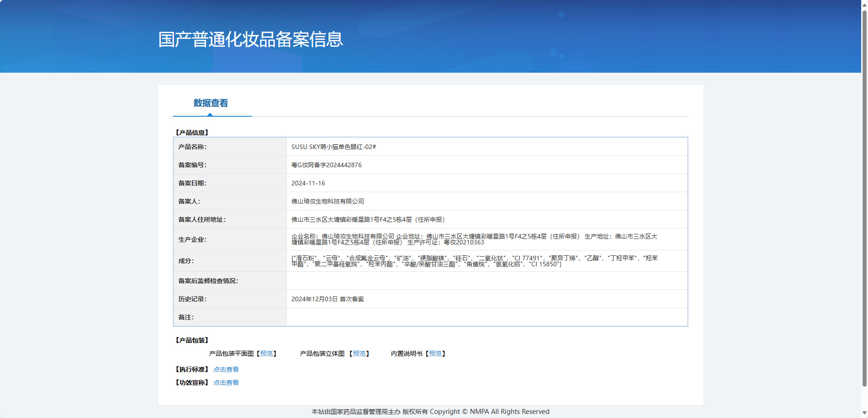Click the NMPA copyright footer text

click(430, 412)
